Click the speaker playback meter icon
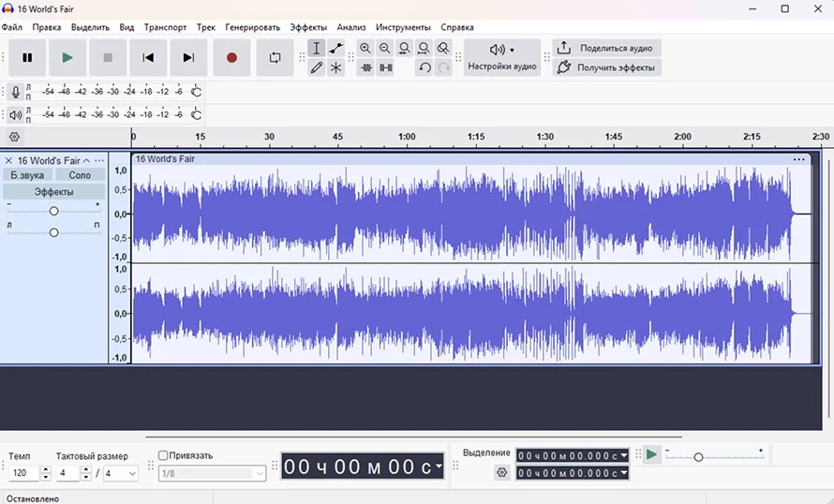 (x=15, y=114)
